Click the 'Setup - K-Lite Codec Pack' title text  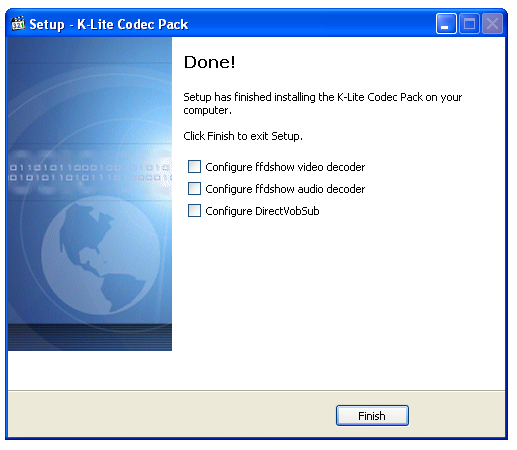tap(109, 24)
